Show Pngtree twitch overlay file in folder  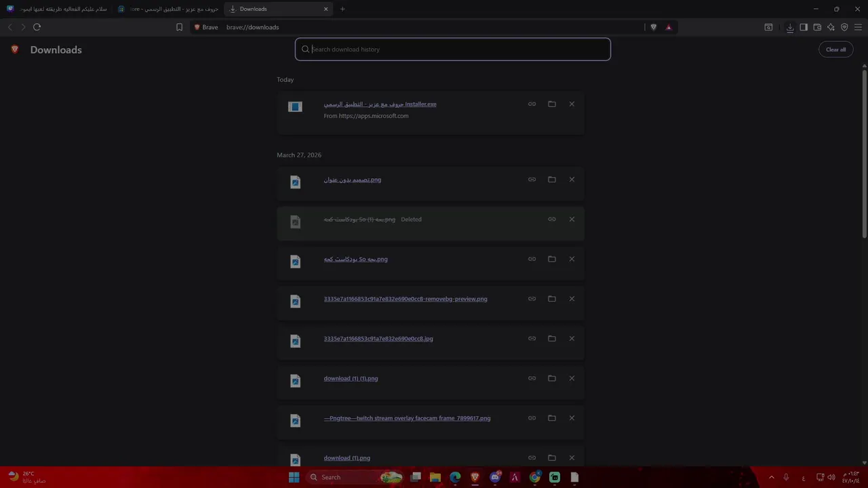(552, 418)
